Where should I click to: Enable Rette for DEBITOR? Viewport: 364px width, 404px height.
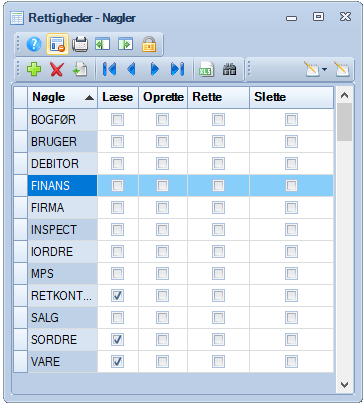(x=218, y=163)
